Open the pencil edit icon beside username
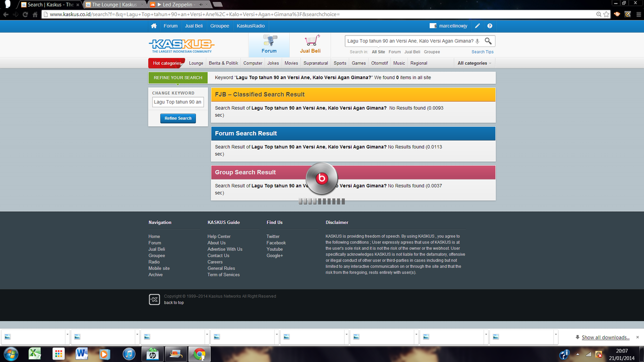 pos(477,26)
